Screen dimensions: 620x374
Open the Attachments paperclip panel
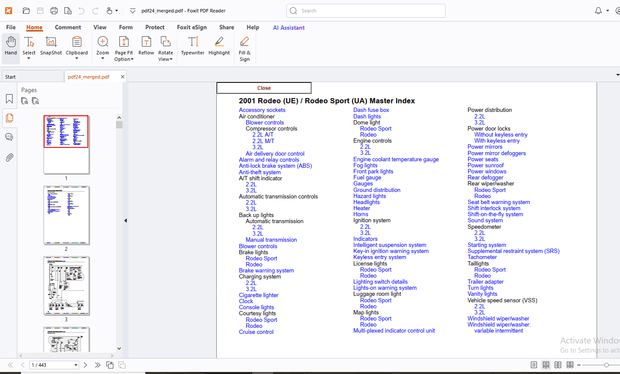[9, 157]
